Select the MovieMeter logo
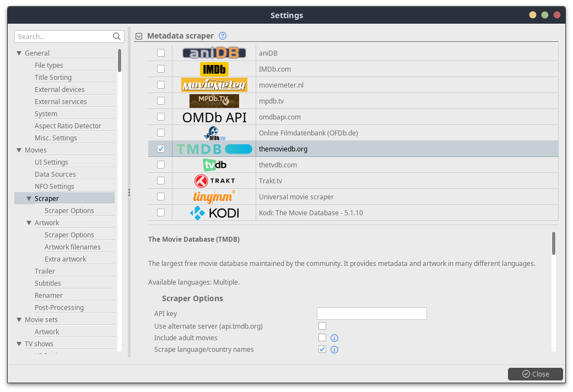This screenshot has height=392, width=573. [214, 85]
